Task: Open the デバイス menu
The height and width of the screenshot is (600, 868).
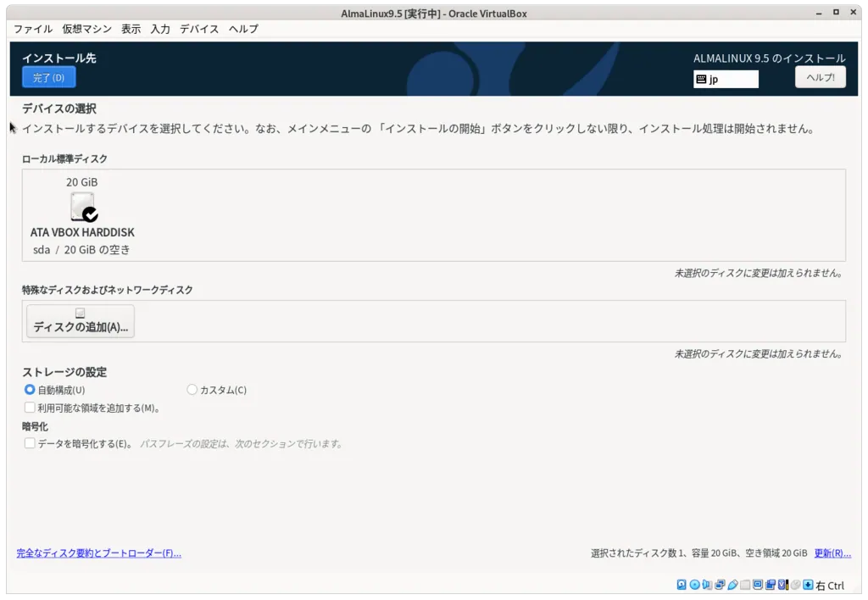Action: (199, 29)
